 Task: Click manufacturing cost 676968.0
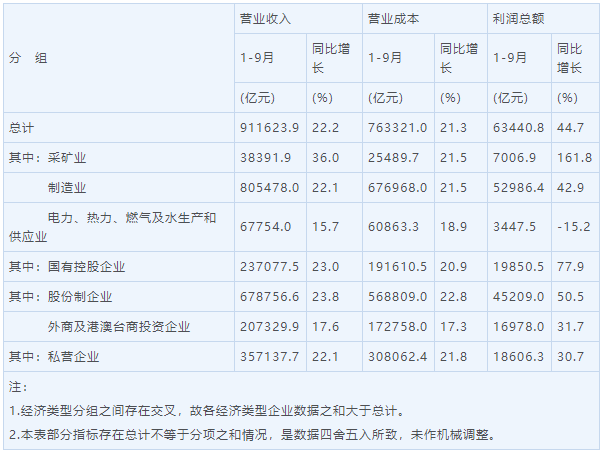[397, 187]
